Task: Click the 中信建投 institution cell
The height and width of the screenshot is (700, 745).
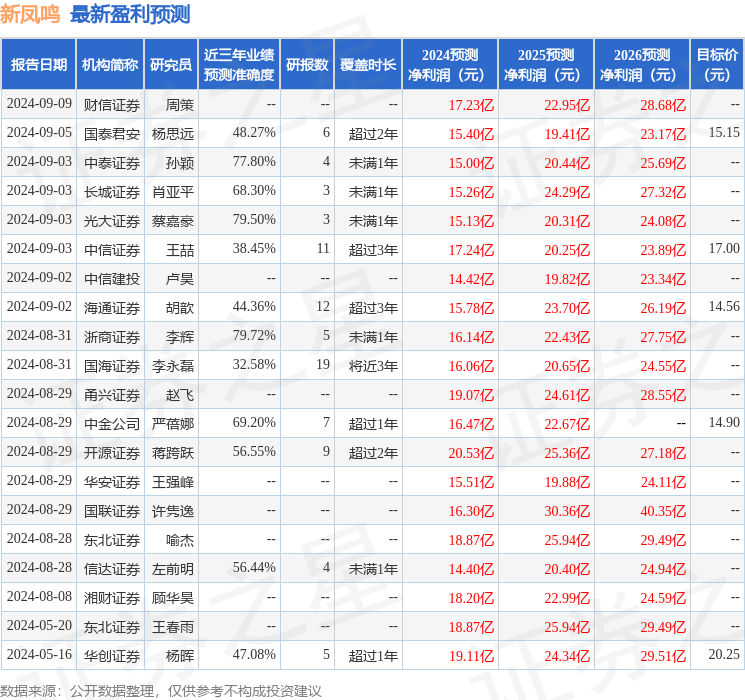Action: pos(112,278)
